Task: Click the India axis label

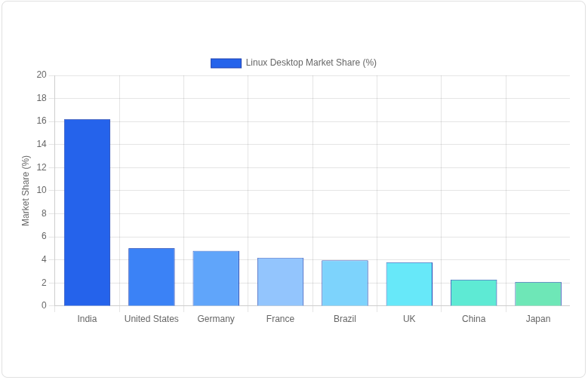Action: point(87,319)
